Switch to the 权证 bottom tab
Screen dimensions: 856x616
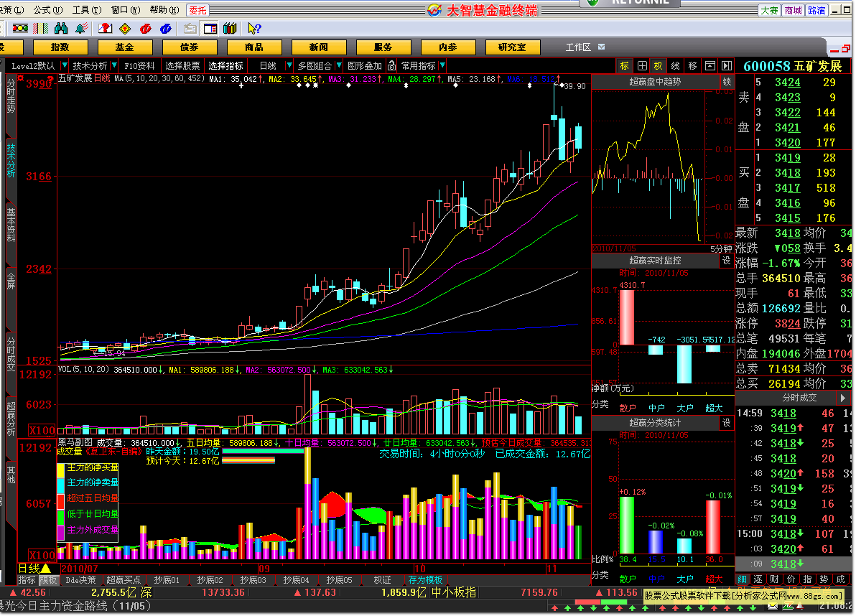tap(382, 580)
